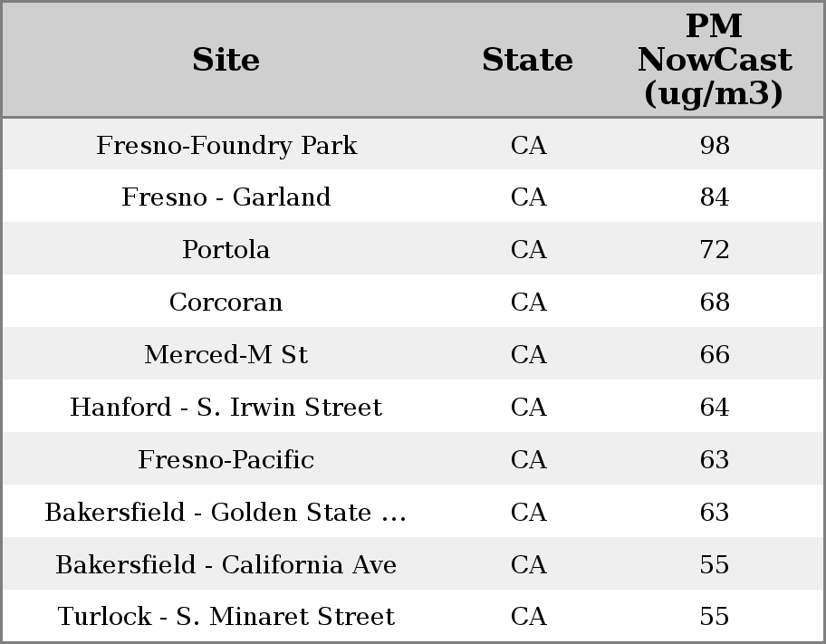Click the Site column header
This screenshot has width=826, height=644.
pyautogui.click(x=226, y=60)
